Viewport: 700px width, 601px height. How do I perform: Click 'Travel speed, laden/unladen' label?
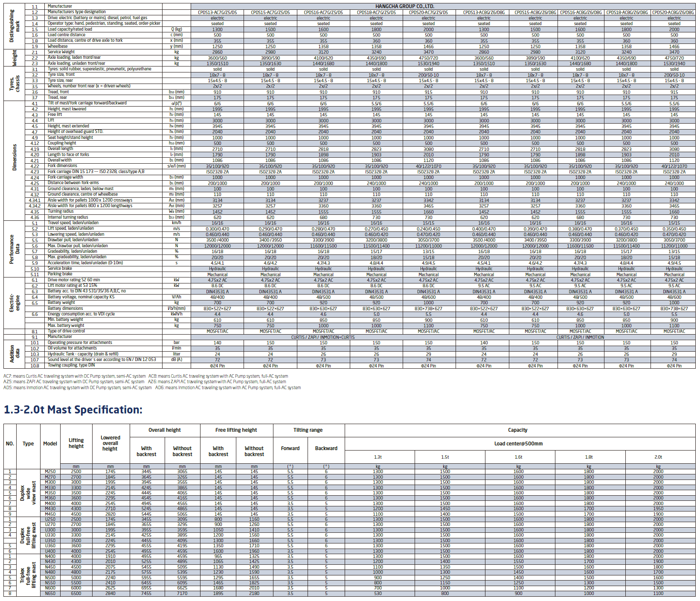pyautogui.click(x=73, y=223)
